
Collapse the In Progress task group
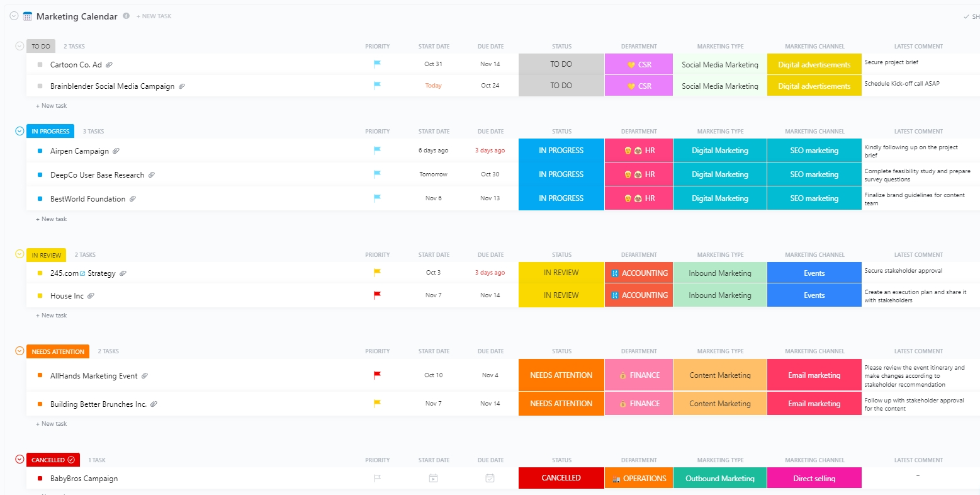click(x=20, y=131)
